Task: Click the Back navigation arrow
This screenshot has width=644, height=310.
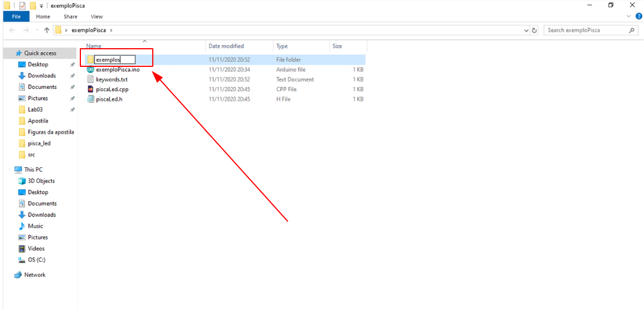Action: tap(12, 31)
